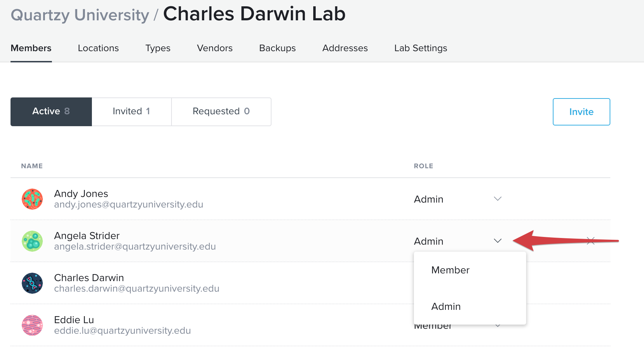Open Eddie Lu's role dropdown chevron

[497, 326]
